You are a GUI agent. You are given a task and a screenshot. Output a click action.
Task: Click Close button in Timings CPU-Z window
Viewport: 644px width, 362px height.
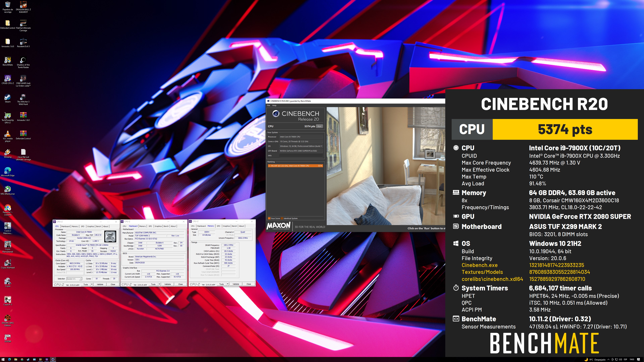pyautogui.click(x=249, y=284)
